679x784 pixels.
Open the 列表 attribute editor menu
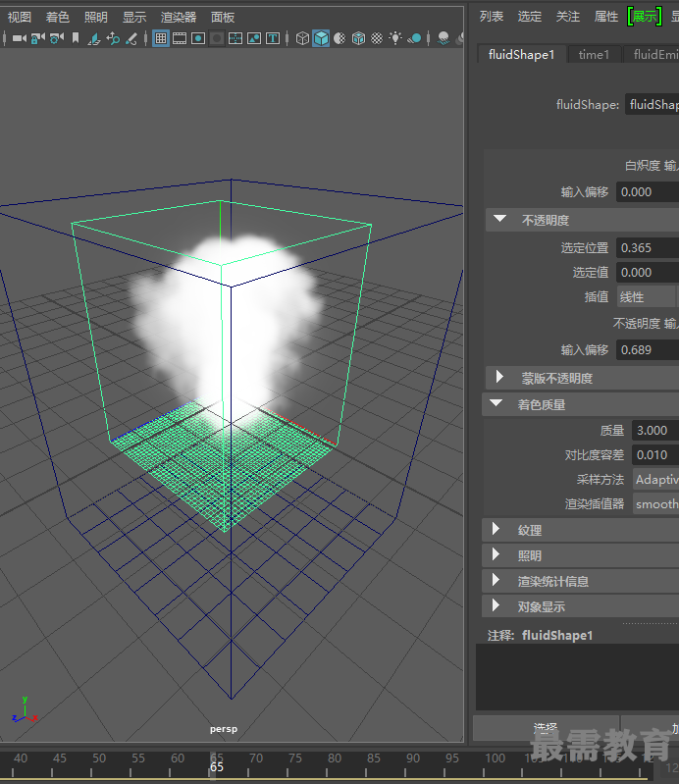pyautogui.click(x=492, y=17)
